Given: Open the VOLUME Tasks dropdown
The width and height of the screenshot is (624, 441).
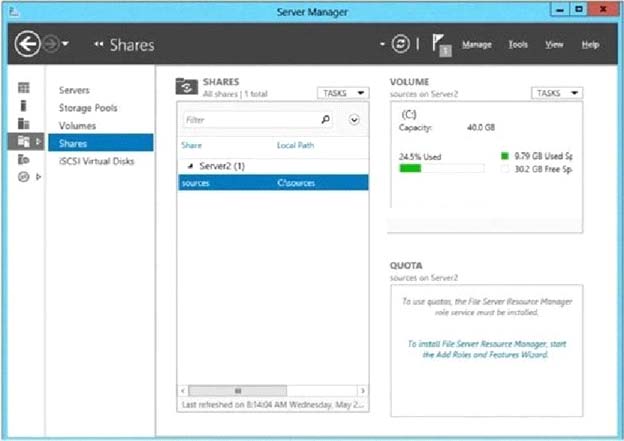Looking at the screenshot, I should tap(558, 93).
